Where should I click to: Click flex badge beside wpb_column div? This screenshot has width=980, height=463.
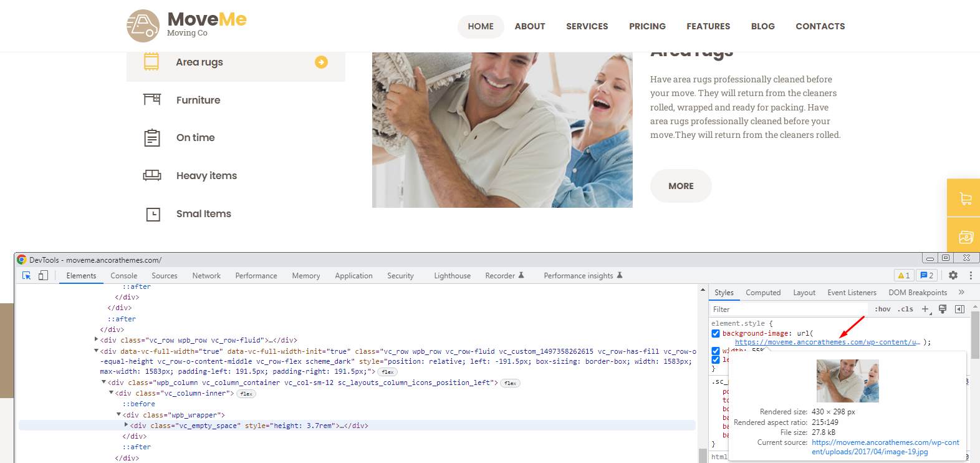tap(511, 383)
